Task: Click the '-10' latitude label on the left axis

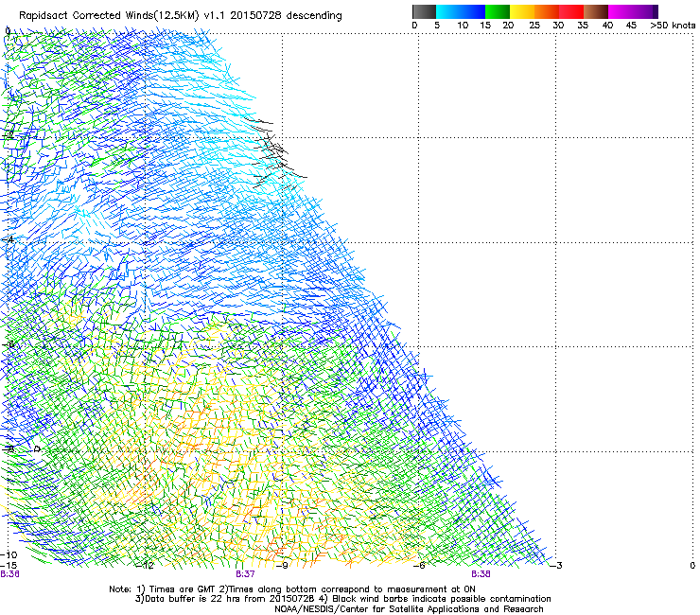Action: (x=9, y=554)
